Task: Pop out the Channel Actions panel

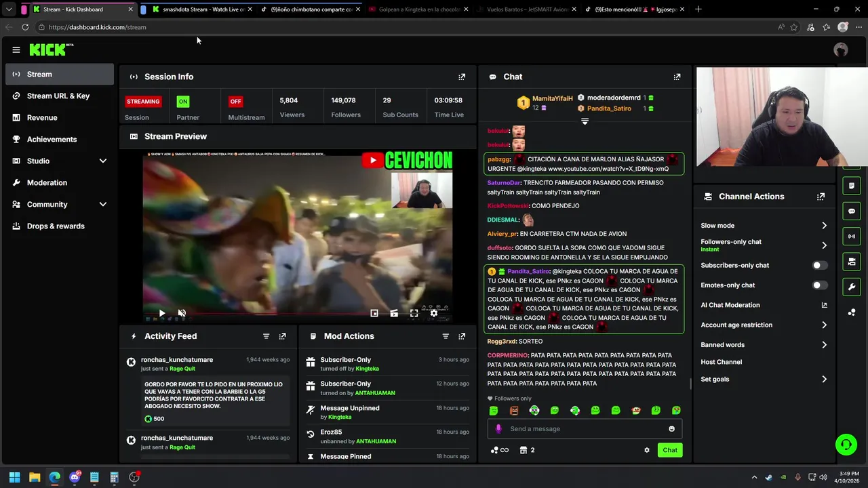Action: pyautogui.click(x=821, y=197)
